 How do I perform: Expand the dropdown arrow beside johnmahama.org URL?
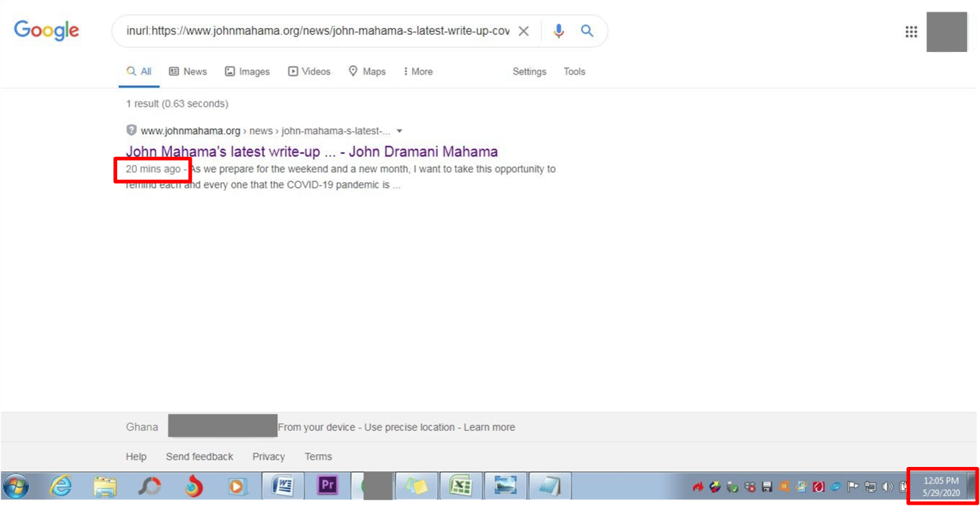[x=400, y=131]
